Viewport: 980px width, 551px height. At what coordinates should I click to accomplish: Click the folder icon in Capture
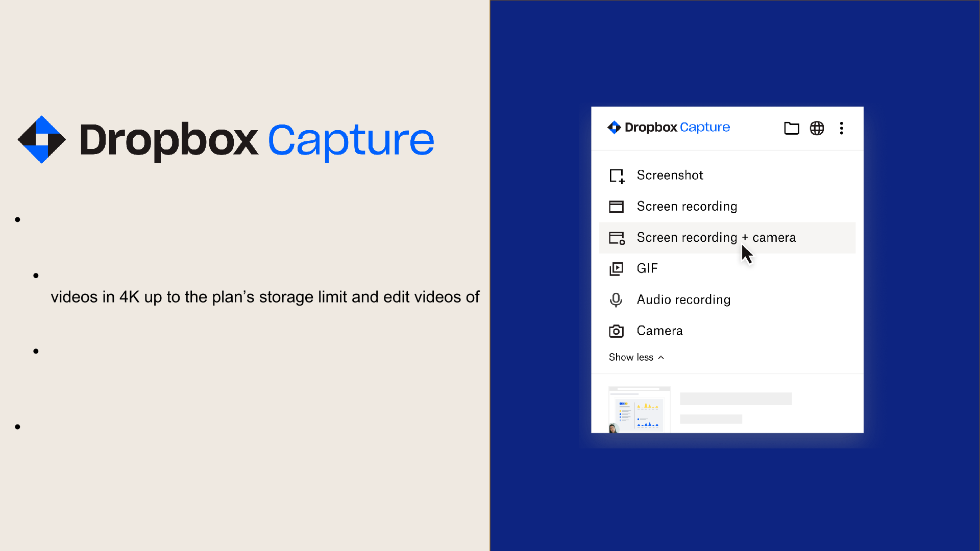792,128
